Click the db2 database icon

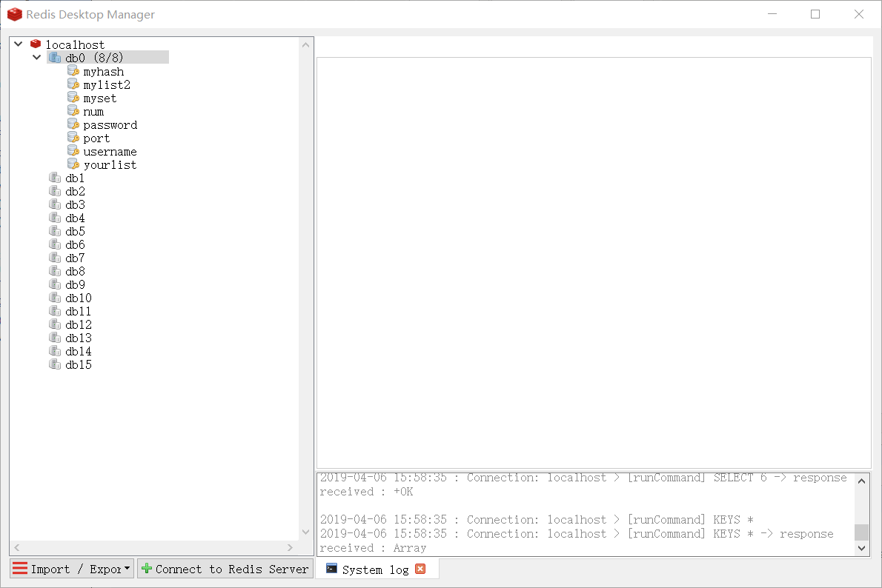click(x=55, y=191)
